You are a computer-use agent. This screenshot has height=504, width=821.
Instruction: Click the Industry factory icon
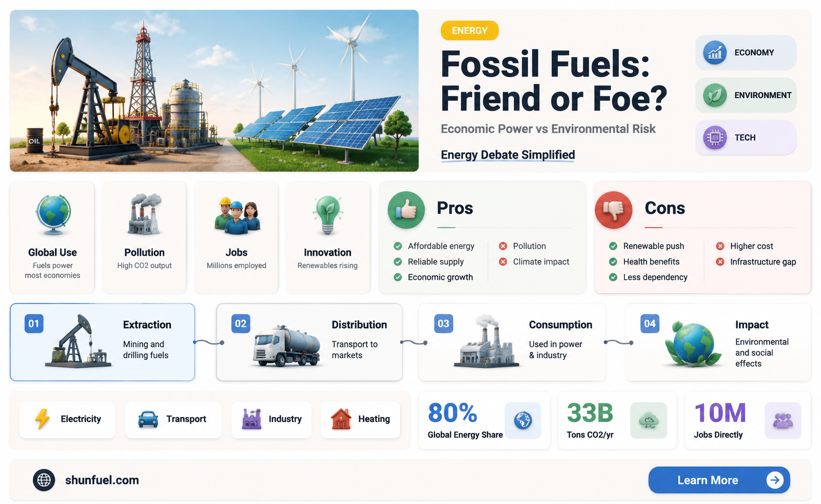tap(252, 419)
